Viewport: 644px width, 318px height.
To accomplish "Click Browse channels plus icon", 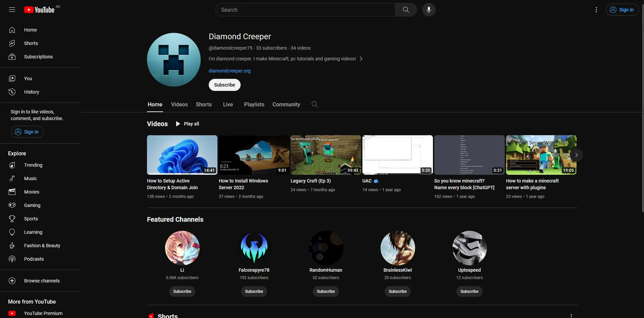I will click(x=12, y=281).
